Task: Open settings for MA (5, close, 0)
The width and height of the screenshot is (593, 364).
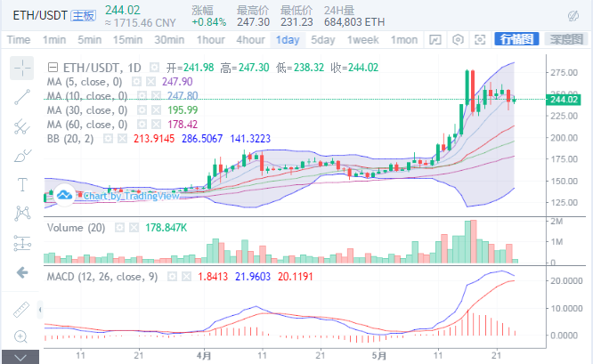Action: [x=136, y=82]
